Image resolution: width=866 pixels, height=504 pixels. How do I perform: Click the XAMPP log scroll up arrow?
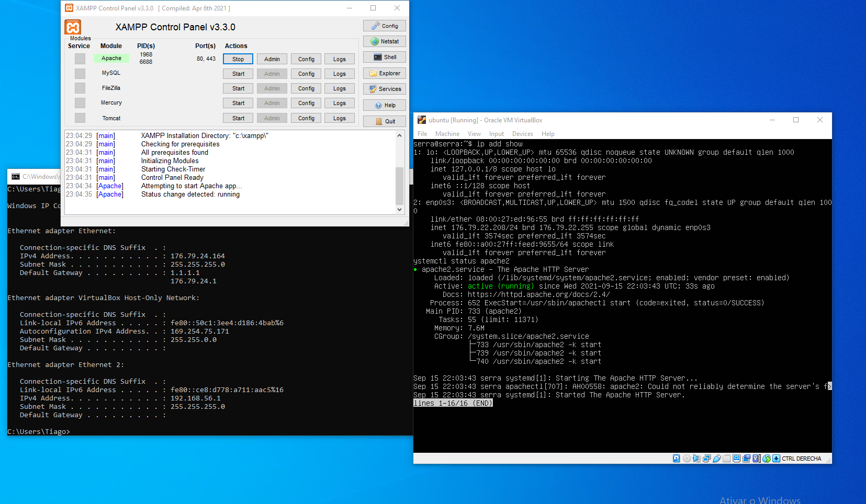[399, 135]
